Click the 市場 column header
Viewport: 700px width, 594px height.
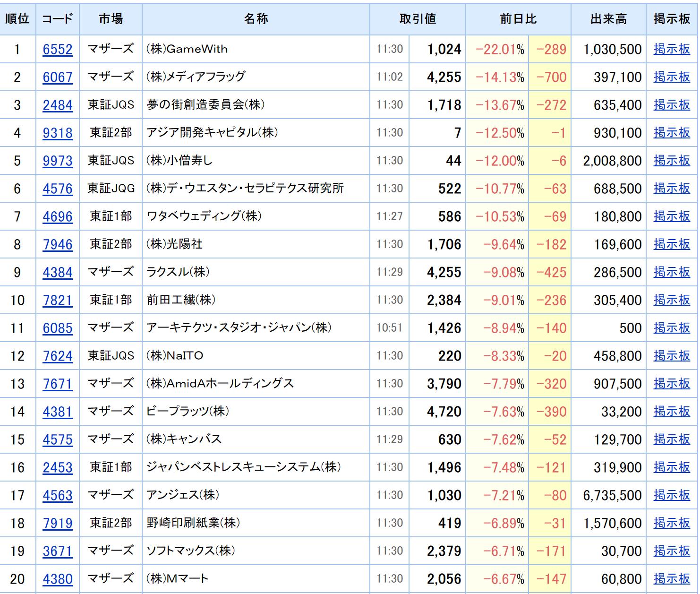(111, 19)
